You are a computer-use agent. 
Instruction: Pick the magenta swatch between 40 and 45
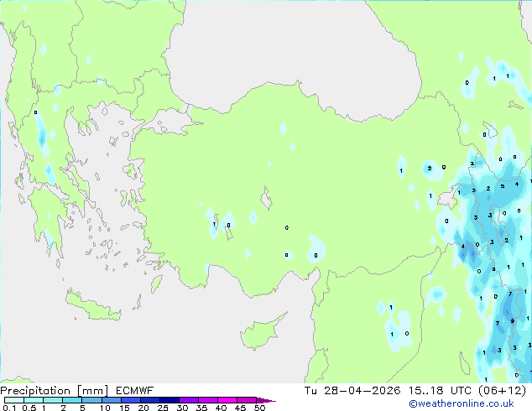coord(227,400)
